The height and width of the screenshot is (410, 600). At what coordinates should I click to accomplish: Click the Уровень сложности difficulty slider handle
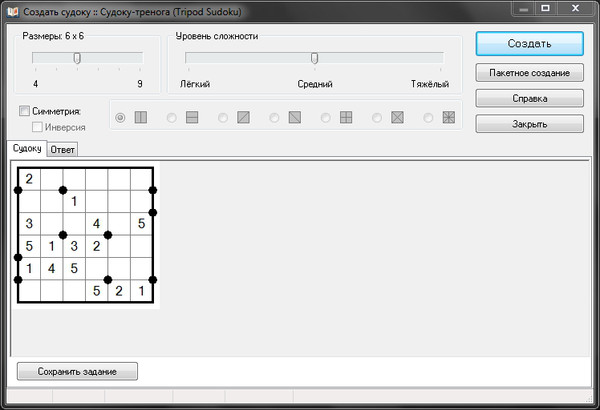314,58
